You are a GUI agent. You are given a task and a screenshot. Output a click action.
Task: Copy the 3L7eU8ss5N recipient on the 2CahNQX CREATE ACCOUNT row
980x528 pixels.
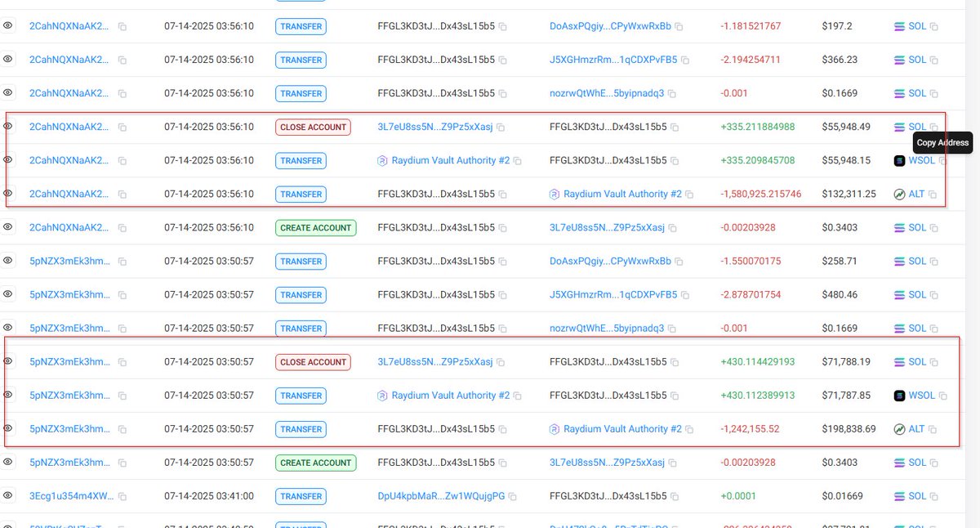point(673,228)
